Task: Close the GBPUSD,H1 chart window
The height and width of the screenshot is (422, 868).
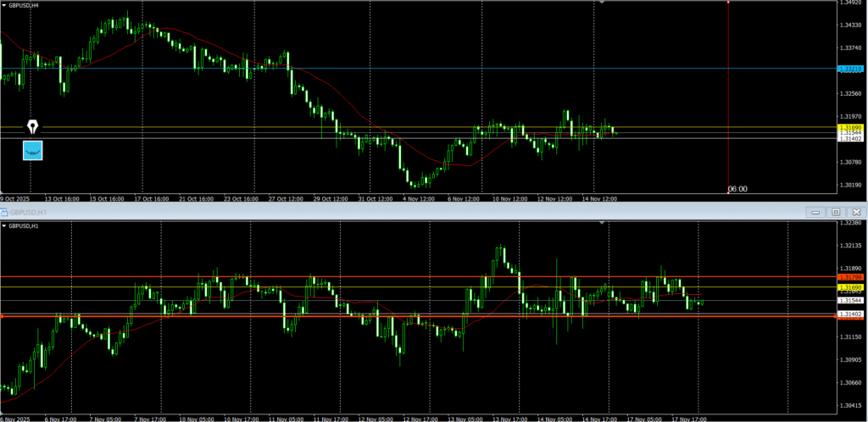Action: (x=856, y=212)
